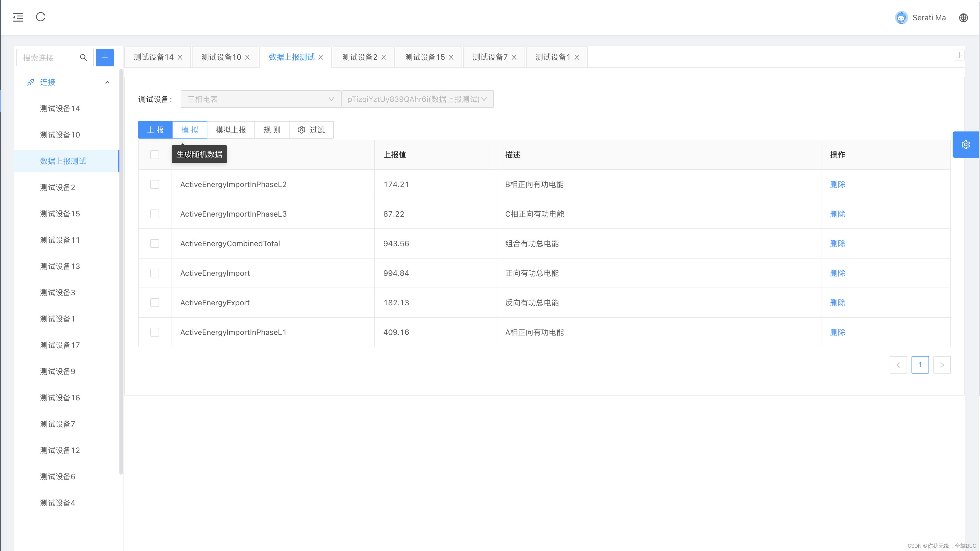Select 测试设备11 in the sidebar

pyautogui.click(x=66, y=240)
